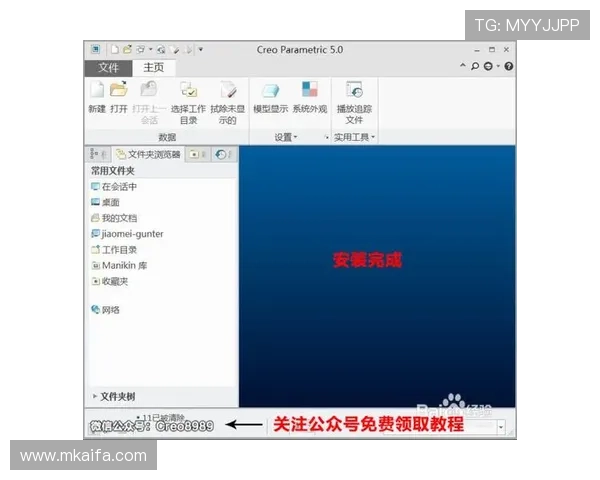The width and height of the screenshot is (600, 480).
Task: Open the status bar filter dropdown arrow
Action: [501, 426]
